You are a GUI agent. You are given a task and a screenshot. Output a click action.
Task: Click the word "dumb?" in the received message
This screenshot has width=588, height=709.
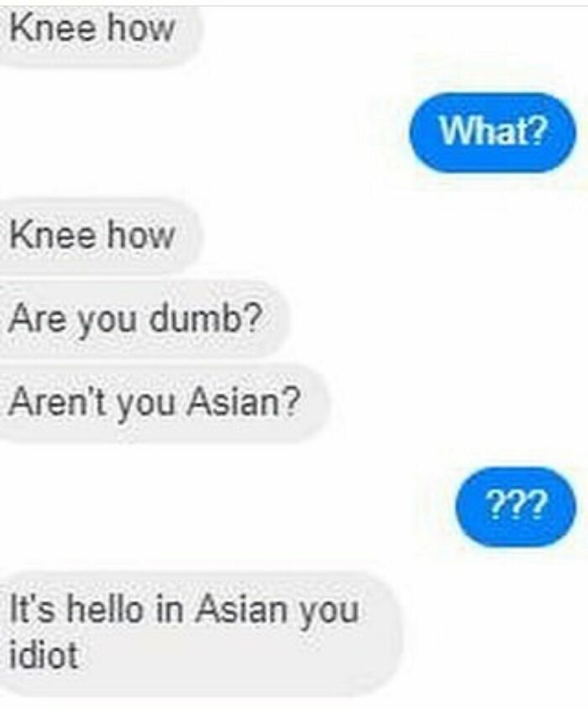coord(207,318)
